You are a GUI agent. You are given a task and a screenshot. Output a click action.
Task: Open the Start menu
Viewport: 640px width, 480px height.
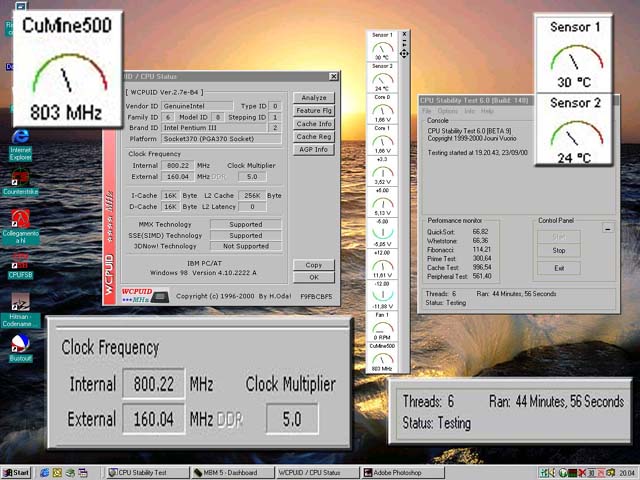click(x=16, y=473)
